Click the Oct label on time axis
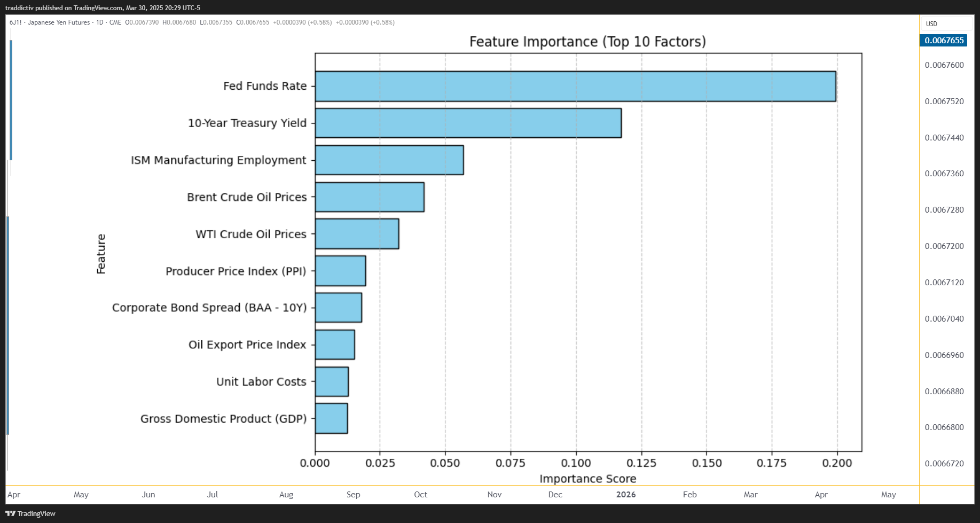The image size is (980, 523). (x=421, y=495)
